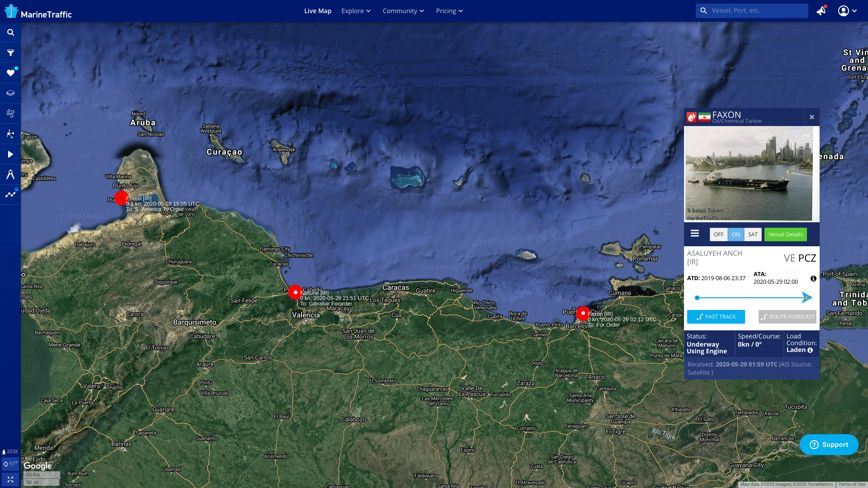Viewport: 868px width, 488px height.
Task: Toggle the weather wind icon
Action: pyautogui.click(x=10, y=113)
